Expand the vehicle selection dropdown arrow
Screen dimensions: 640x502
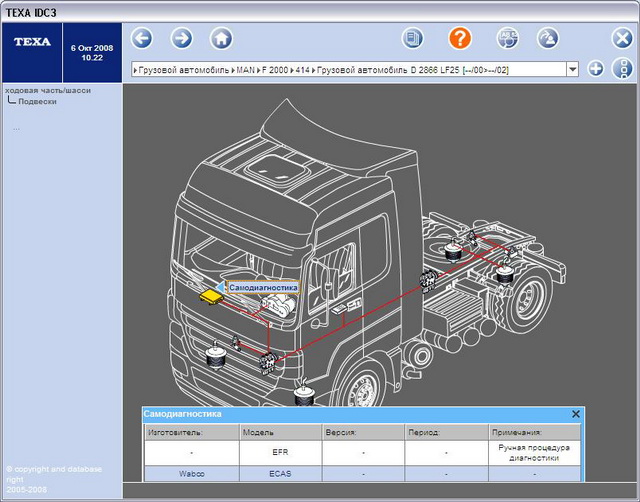click(573, 69)
